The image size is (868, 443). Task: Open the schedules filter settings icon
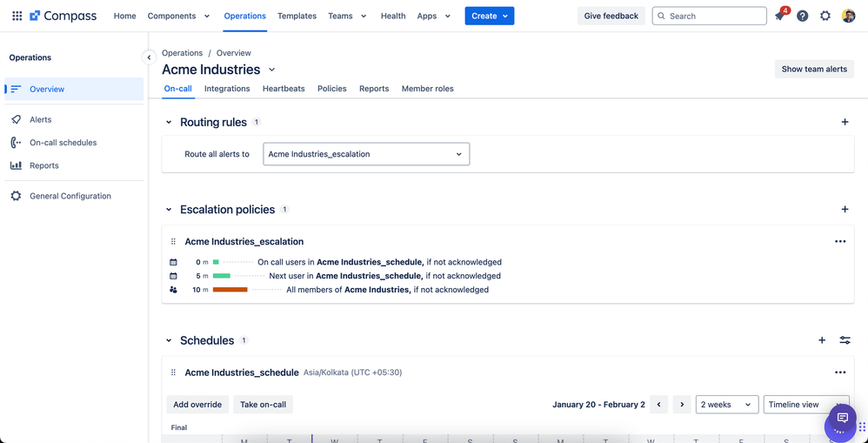pyautogui.click(x=845, y=340)
